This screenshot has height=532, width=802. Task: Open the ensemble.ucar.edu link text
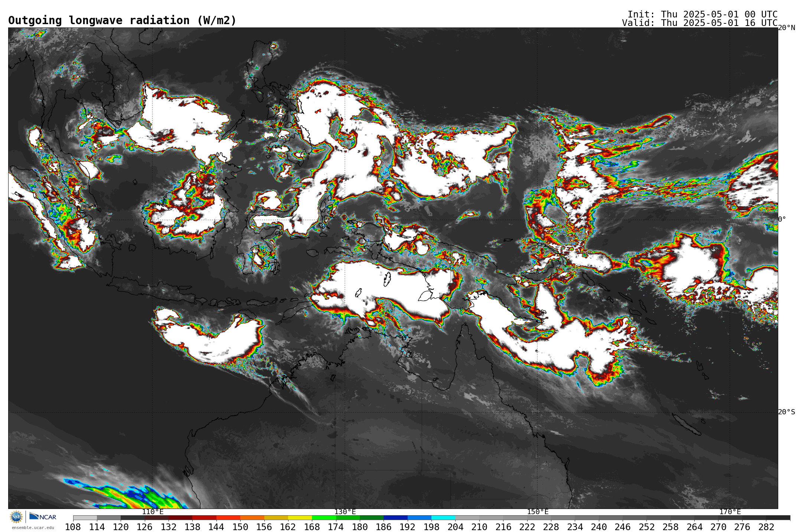click(33, 528)
